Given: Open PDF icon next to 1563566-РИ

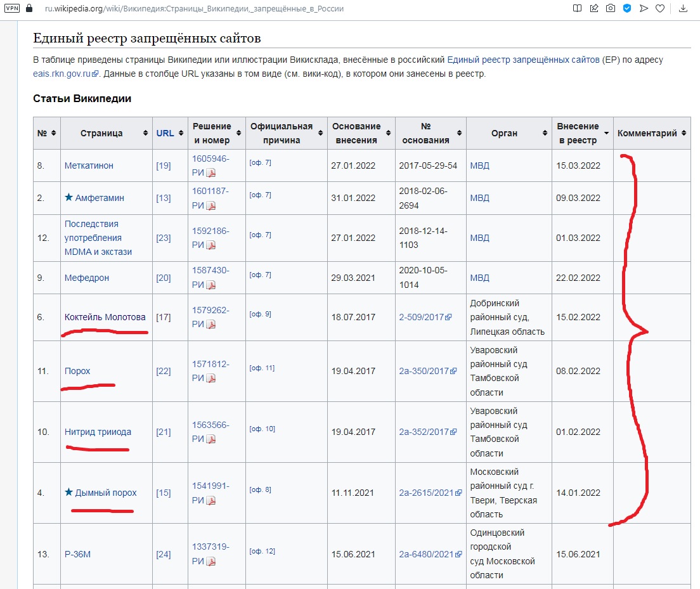Looking at the screenshot, I should tap(211, 439).
